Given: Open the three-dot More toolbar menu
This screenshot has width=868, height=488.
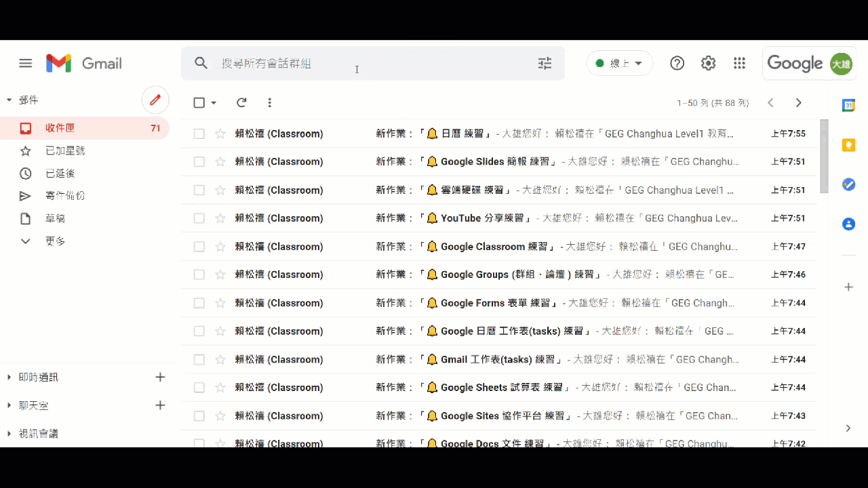Looking at the screenshot, I should tap(269, 102).
